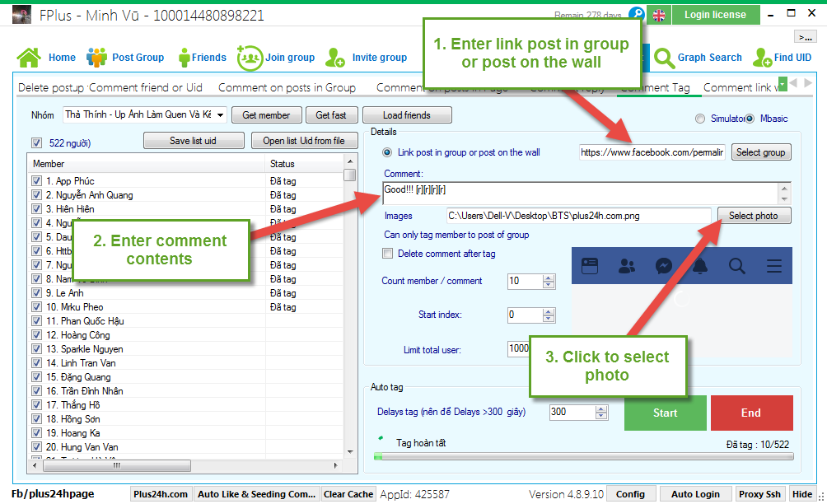Click the post link URL field
827x504 pixels.
point(652,152)
